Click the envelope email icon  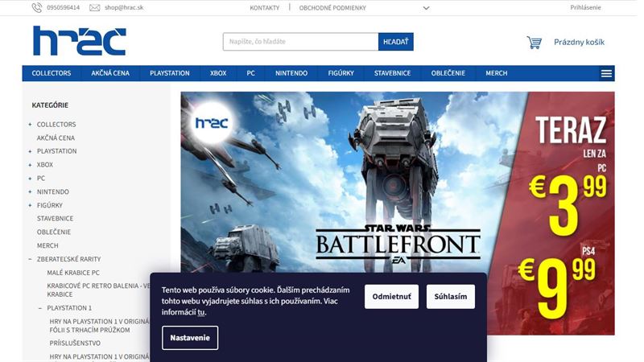[94, 7]
